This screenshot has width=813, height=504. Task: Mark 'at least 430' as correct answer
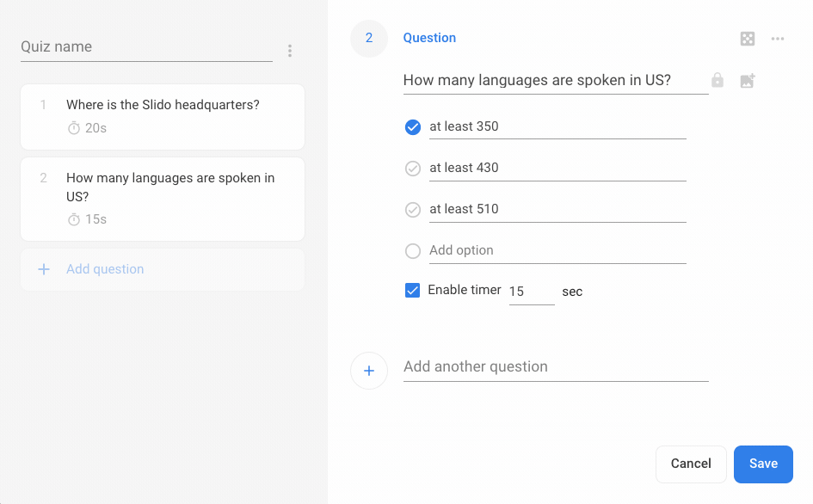point(413,169)
